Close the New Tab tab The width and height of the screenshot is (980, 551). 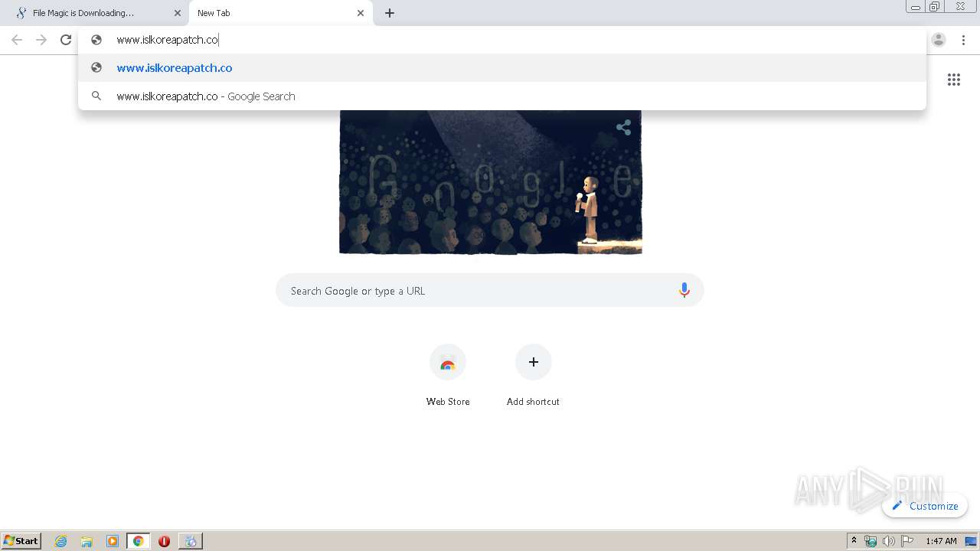361,13
